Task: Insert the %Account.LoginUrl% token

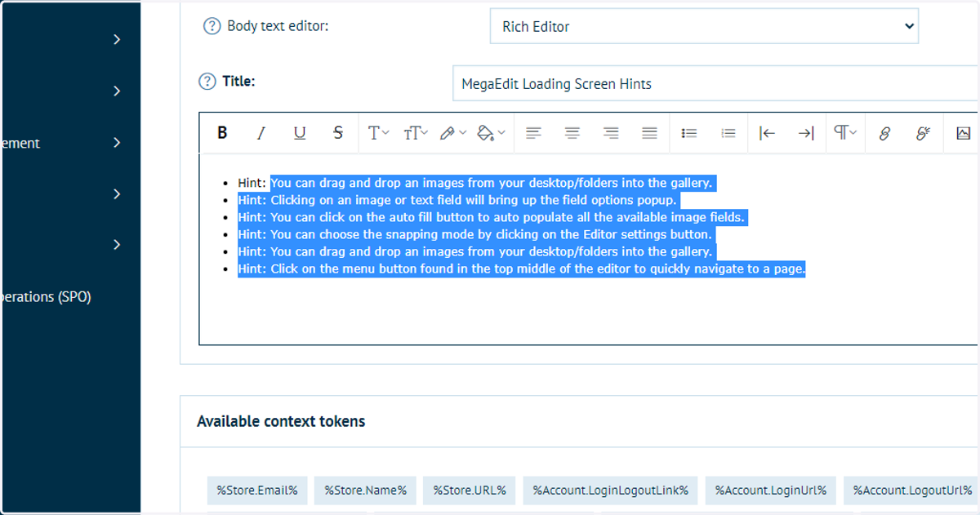Action: coord(771,491)
